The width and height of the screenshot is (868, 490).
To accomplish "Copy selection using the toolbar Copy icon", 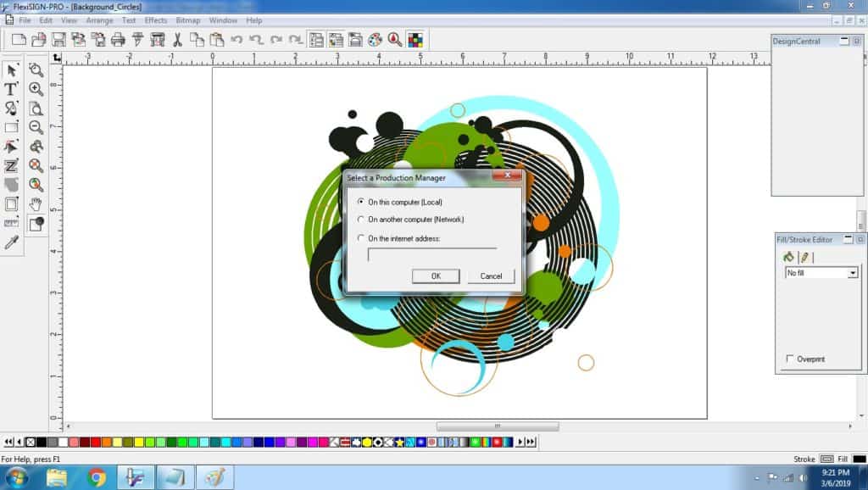I will pyautogui.click(x=197, y=40).
